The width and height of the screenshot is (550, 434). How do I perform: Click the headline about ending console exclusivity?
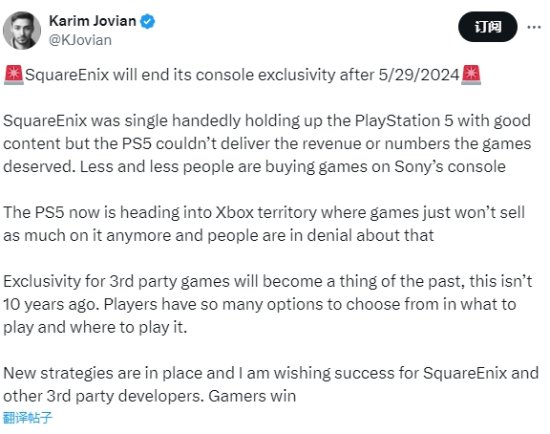[242, 75]
